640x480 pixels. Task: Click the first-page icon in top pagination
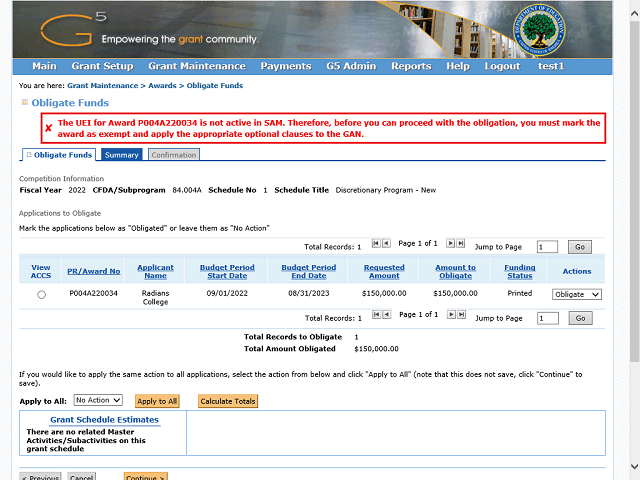[x=376, y=243]
